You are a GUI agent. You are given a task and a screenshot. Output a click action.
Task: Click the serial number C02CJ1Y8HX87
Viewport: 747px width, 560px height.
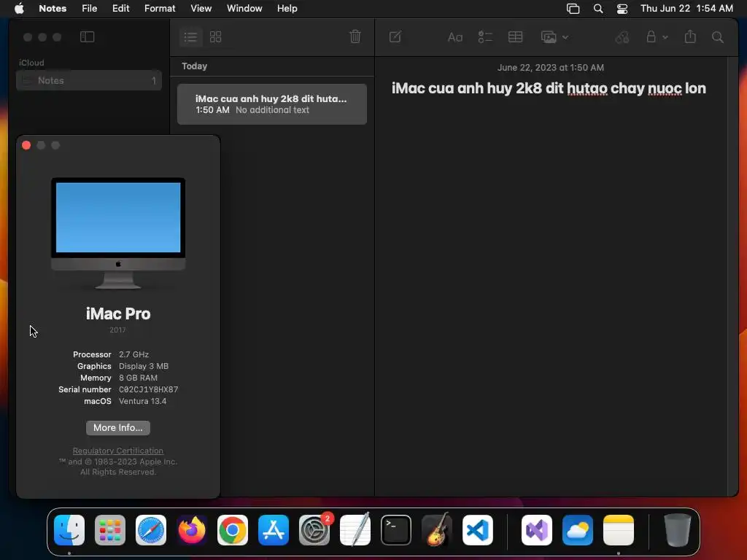(x=149, y=389)
